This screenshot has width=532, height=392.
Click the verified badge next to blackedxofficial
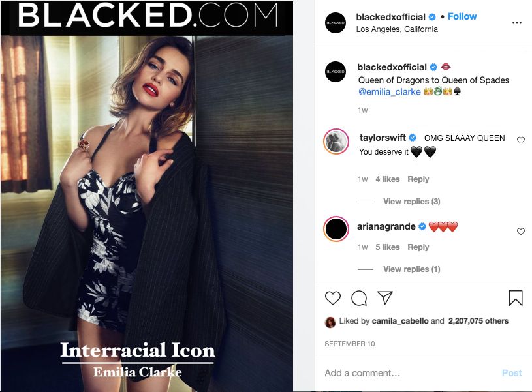(430, 16)
